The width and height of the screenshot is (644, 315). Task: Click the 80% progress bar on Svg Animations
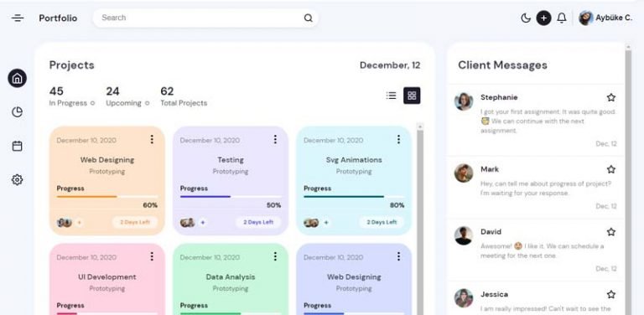[354, 197]
